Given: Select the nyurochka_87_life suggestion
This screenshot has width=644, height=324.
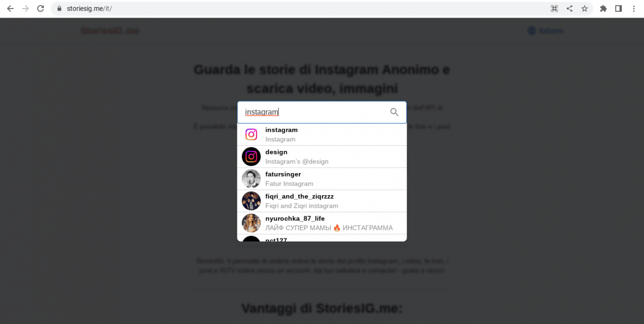Looking at the screenshot, I should [322, 223].
